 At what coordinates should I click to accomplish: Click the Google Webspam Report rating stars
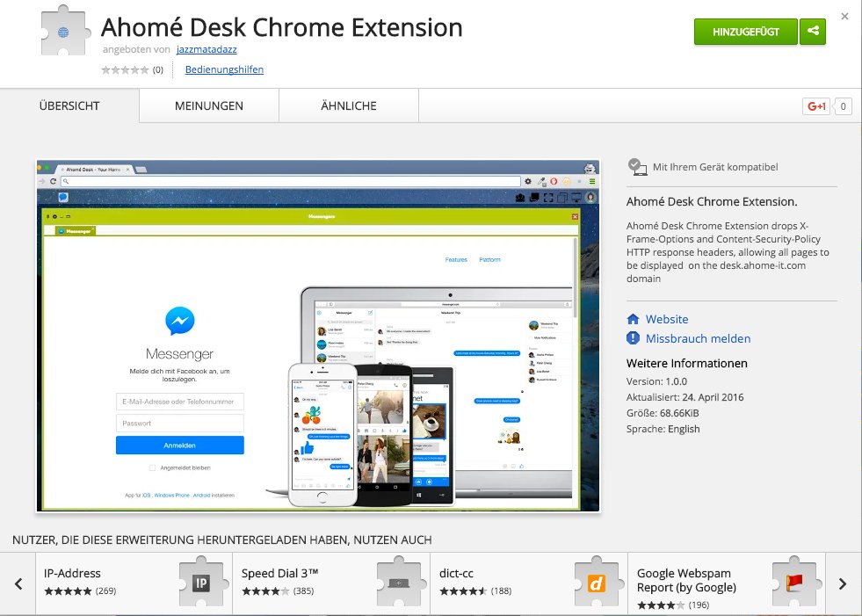662,605
